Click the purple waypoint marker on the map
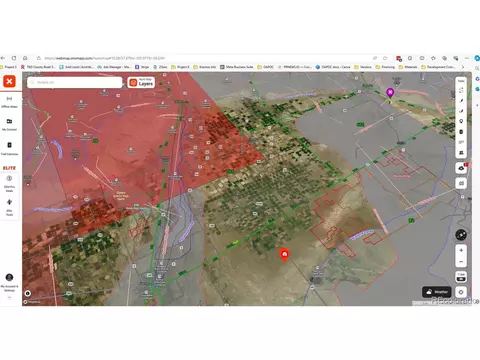 pyautogui.click(x=390, y=93)
